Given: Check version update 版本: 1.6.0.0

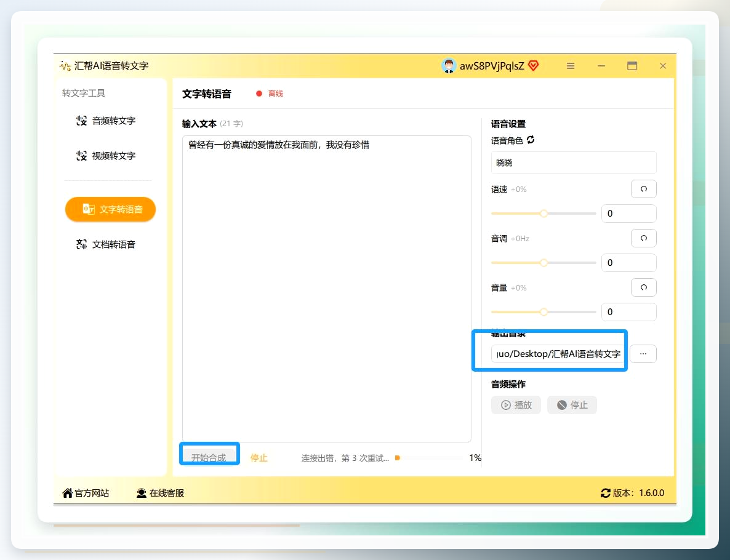Looking at the screenshot, I should click(632, 493).
